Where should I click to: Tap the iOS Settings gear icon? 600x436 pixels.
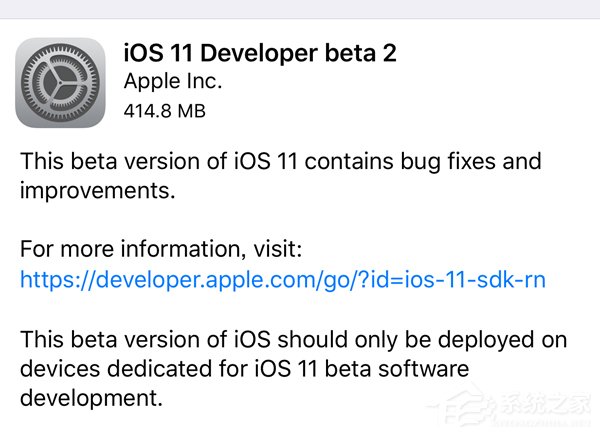pyautogui.click(x=62, y=81)
